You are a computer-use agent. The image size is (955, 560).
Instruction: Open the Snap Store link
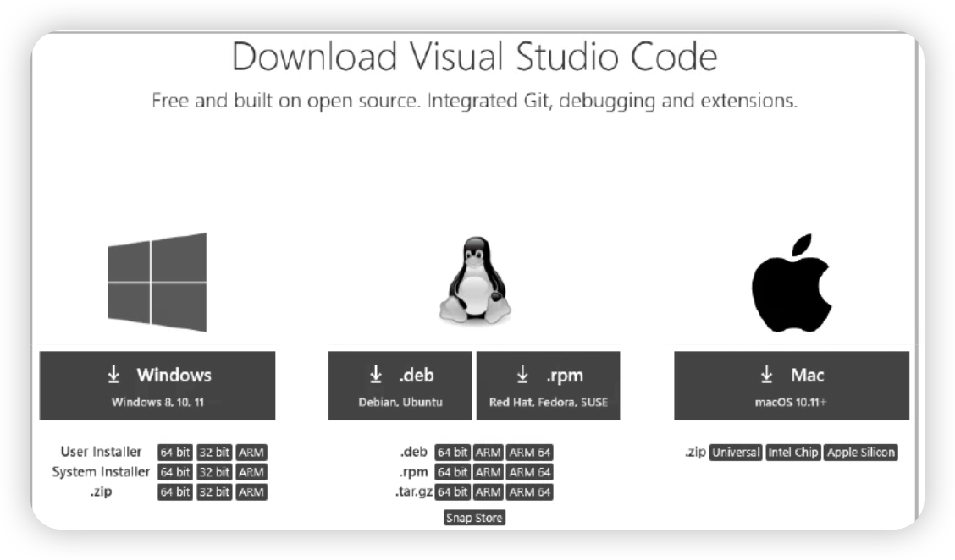pos(474,518)
